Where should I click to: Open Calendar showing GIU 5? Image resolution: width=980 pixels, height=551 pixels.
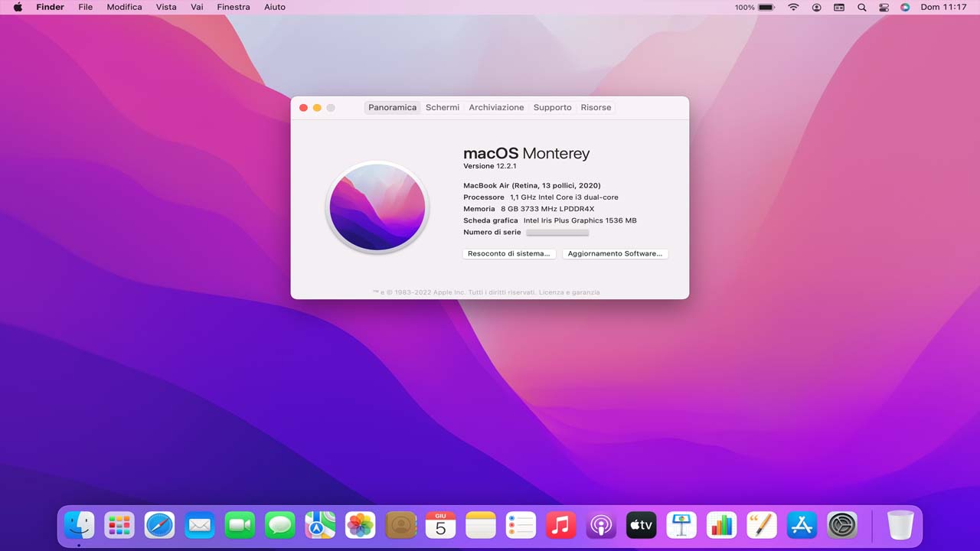440,525
